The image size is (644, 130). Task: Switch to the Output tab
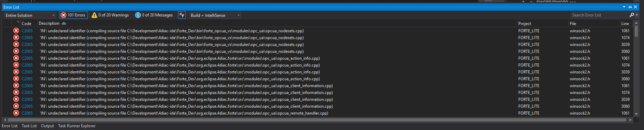pyautogui.click(x=47, y=126)
